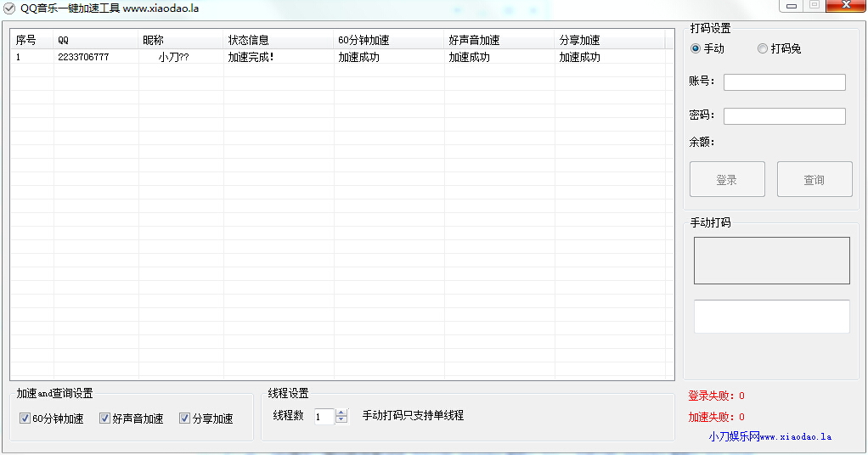Image resolution: width=868 pixels, height=455 pixels.
Task: Decrease thread count with down arrow
Action: coord(341,419)
